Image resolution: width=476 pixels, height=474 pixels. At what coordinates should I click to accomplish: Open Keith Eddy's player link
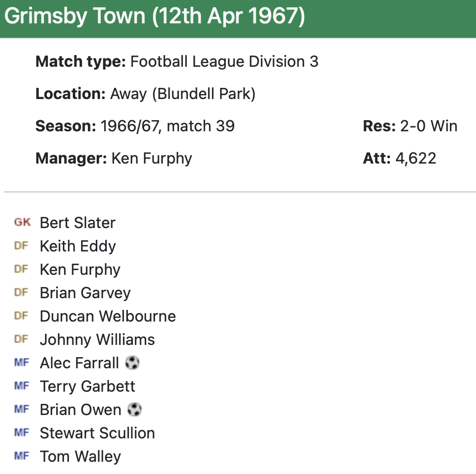[x=78, y=246]
